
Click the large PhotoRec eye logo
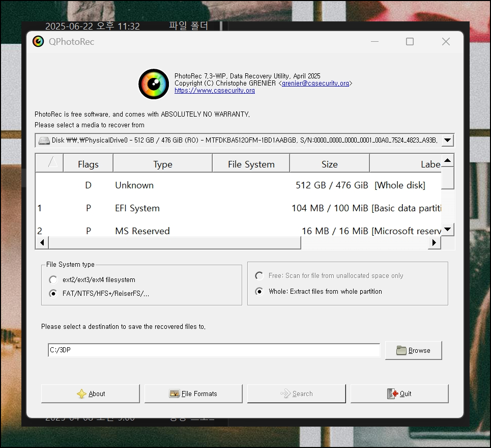154,84
